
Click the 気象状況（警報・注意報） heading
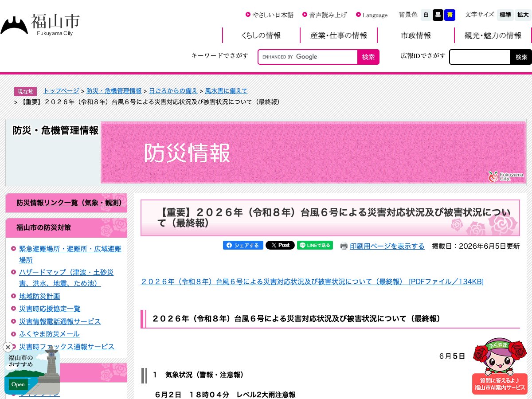(x=198, y=375)
